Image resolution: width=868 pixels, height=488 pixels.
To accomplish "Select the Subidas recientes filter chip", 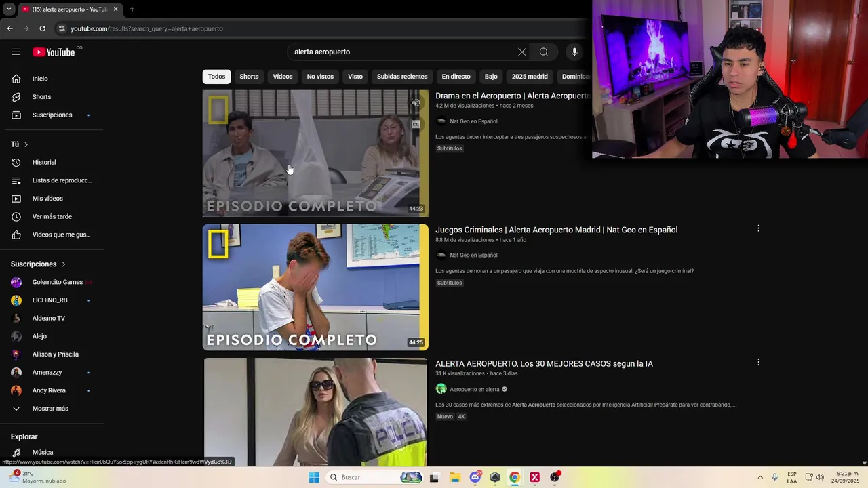I will point(402,77).
